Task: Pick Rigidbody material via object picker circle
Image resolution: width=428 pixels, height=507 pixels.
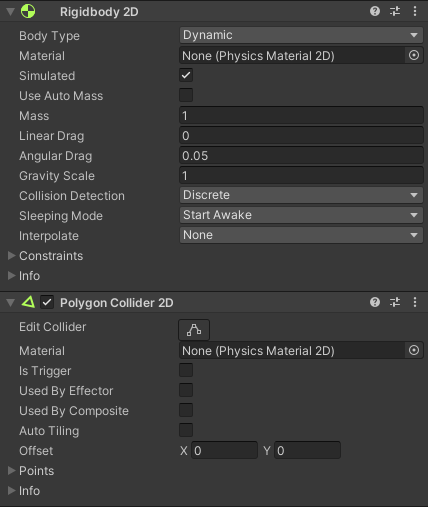Action: [414, 55]
